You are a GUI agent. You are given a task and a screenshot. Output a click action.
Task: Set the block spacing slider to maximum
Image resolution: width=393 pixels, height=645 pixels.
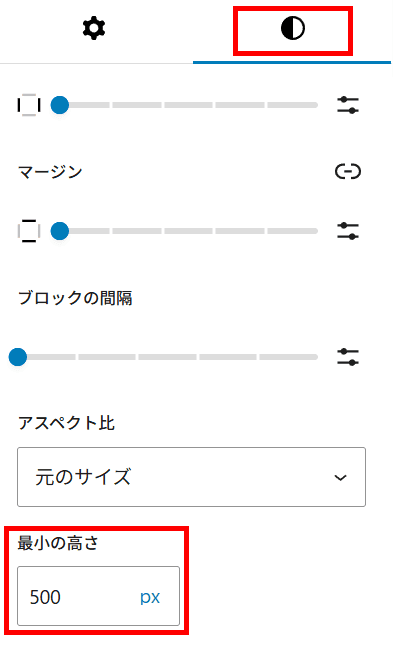point(316,357)
